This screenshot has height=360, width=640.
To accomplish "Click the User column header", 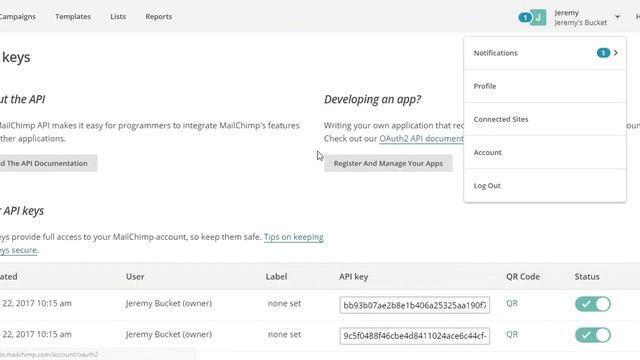I will click(x=135, y=276).
